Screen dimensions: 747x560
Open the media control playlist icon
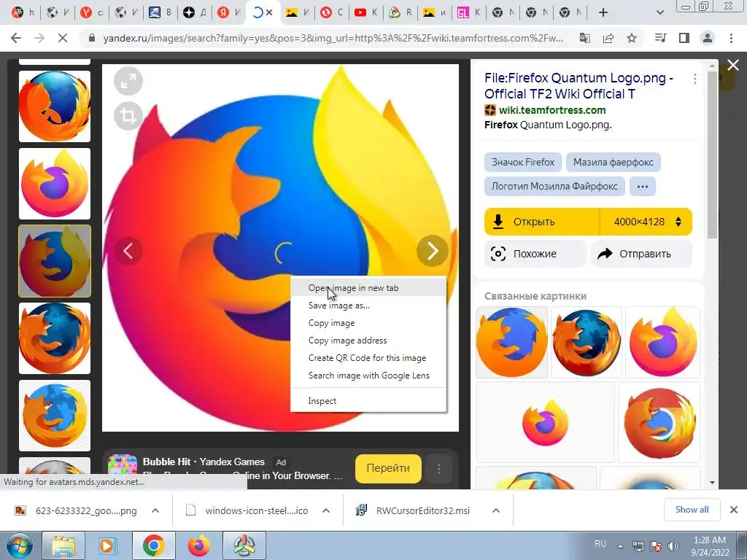(660, 39)
